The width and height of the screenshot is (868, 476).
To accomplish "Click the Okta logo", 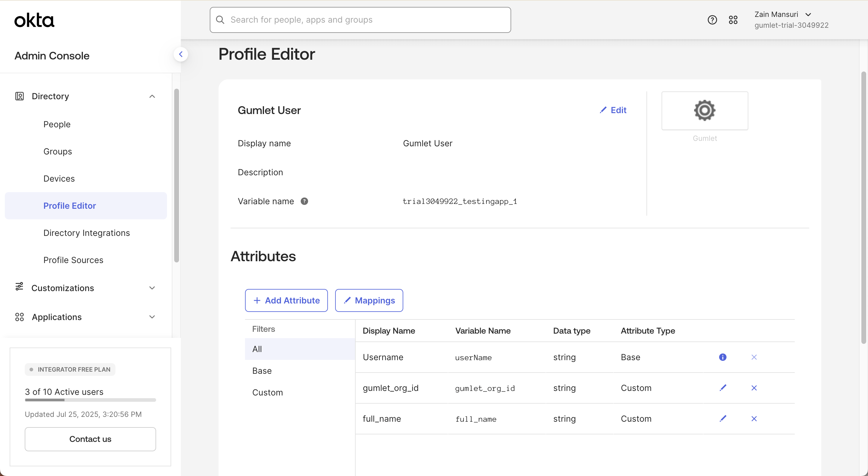I will (x=34, y=20).
